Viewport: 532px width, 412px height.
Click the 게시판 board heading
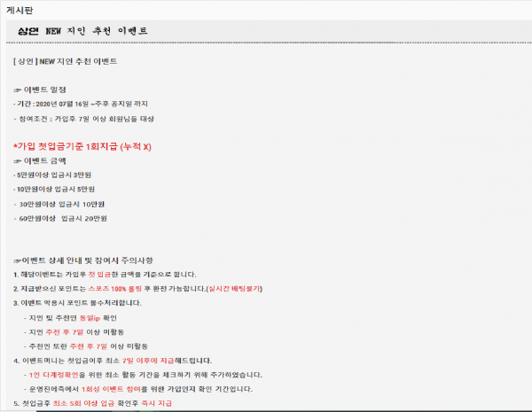click(21, 10)
